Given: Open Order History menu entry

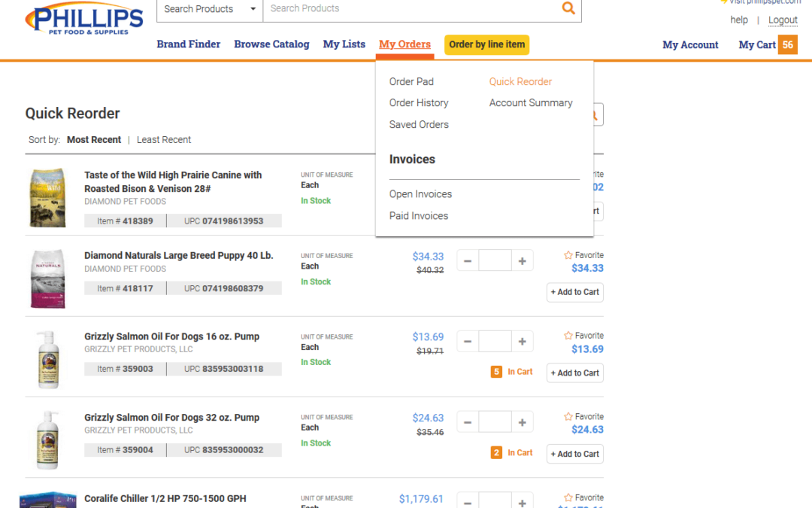Looking at the screenshot, I should [x=419, y=102].
